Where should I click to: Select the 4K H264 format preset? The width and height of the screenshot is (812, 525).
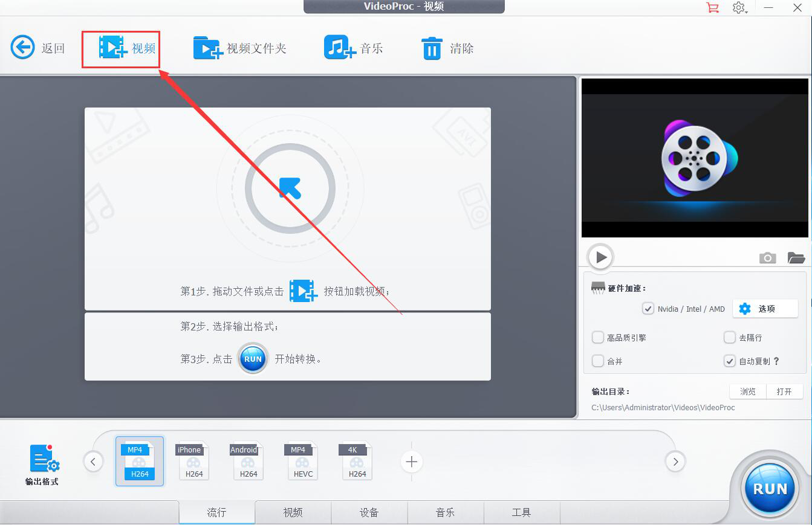[357, 461]
